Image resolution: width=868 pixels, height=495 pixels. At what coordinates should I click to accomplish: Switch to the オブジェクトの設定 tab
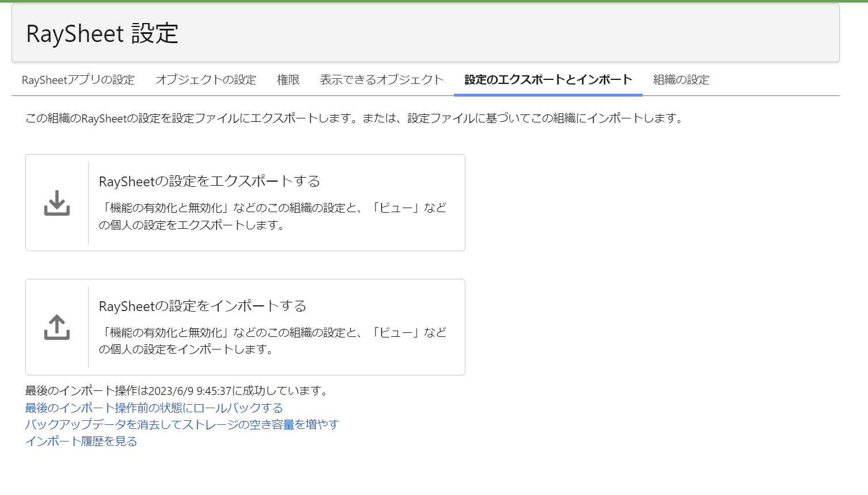coord(206,80)
